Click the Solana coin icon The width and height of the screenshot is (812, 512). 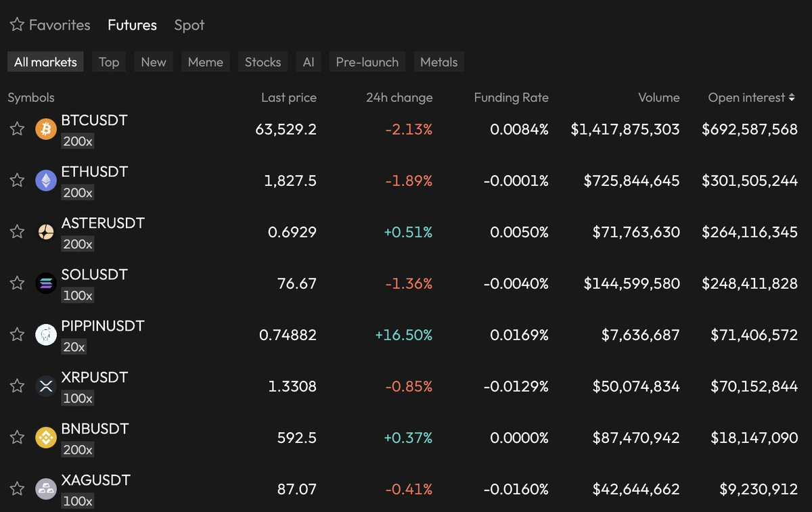(46, 283)
